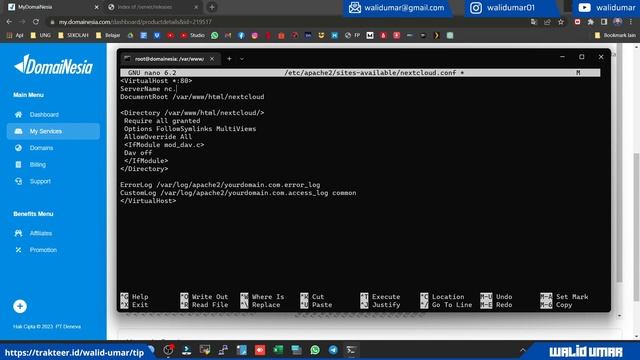
Task: Open Telegram from the taskbar
Action: 333,350
